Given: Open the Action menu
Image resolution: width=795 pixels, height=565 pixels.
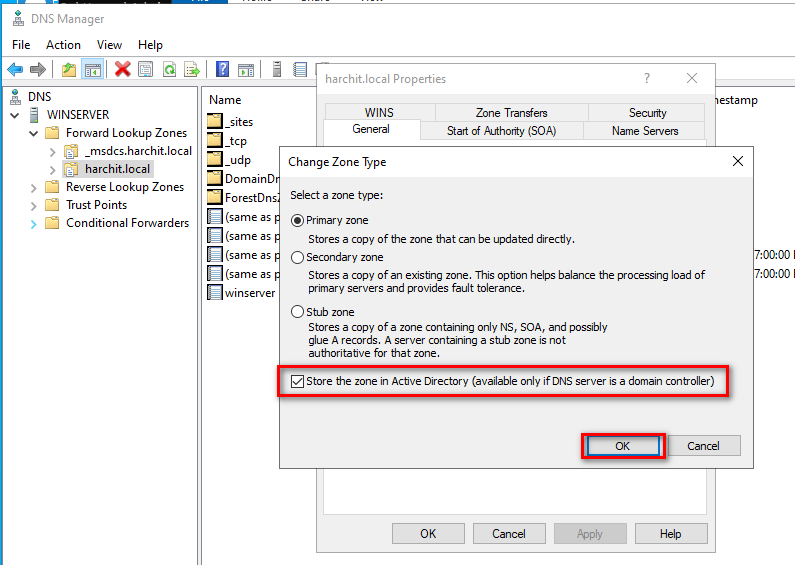Looking at the screenshot, I should coord(63,45).
